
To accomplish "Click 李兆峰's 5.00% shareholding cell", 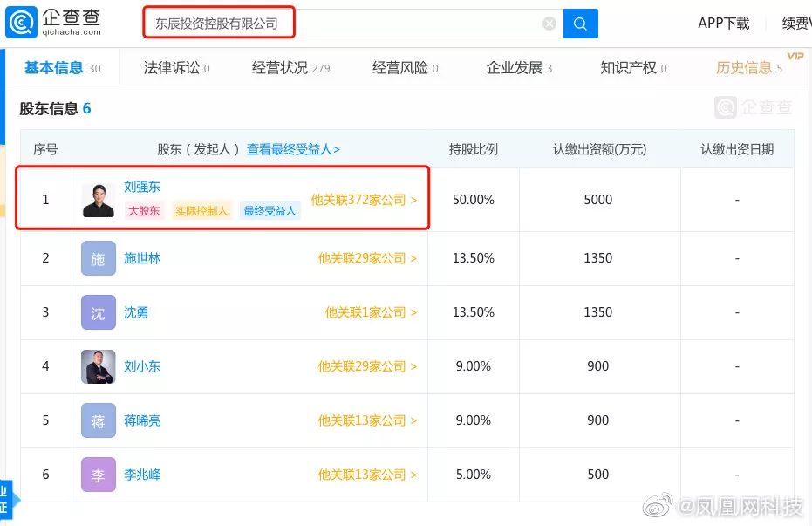I will pos(474,475).
